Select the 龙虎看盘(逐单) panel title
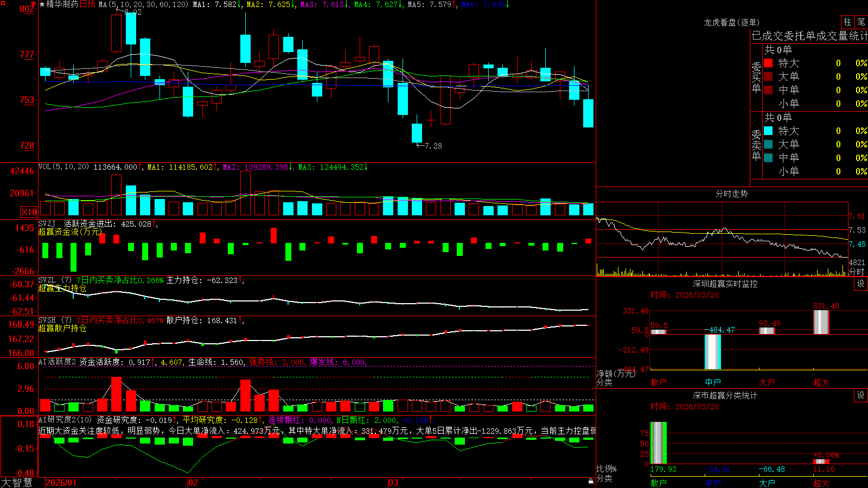 click(x=731, y=22)
